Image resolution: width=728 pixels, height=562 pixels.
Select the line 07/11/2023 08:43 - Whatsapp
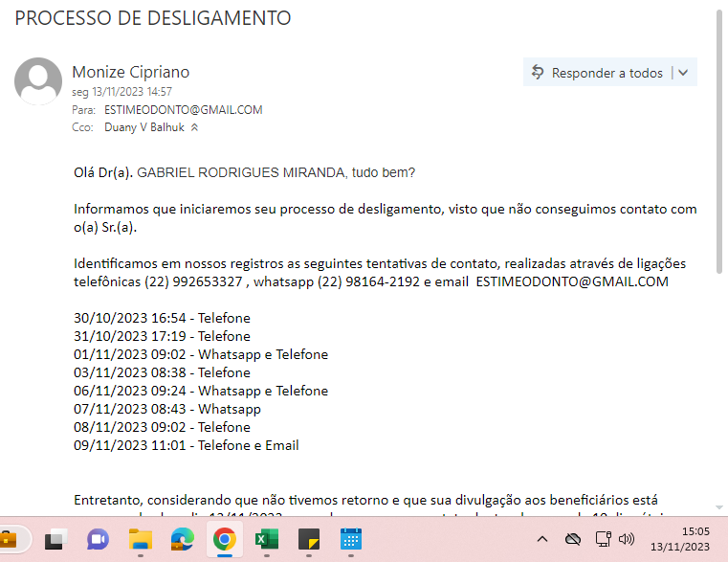click(x=167, y=409)
